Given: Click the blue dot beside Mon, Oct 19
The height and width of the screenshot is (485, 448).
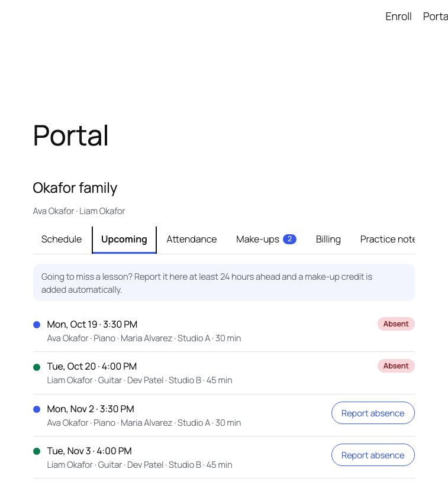Looking at the screenshot, I should pyautogui.click(x=37, y=325).
